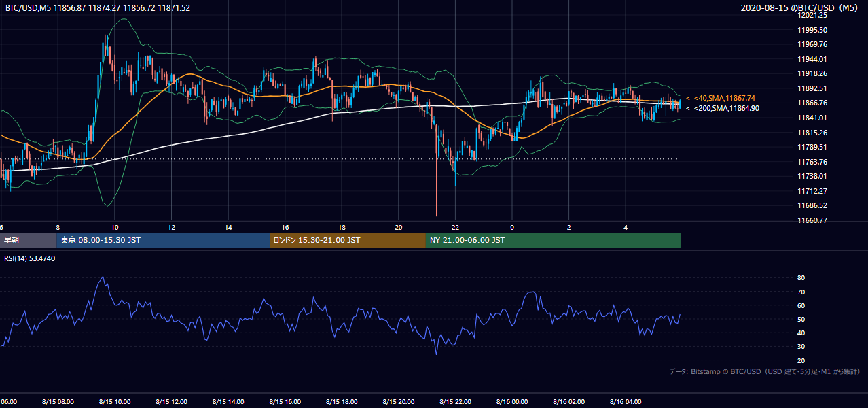Click the 8/15 10:00 date label

(115, 402)
